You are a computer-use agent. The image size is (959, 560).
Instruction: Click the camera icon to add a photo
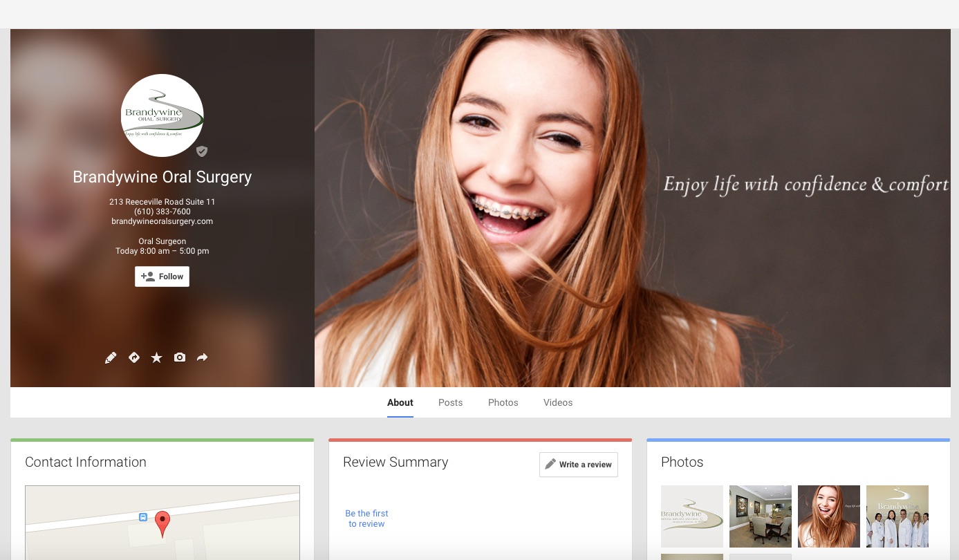coord(180,357)
